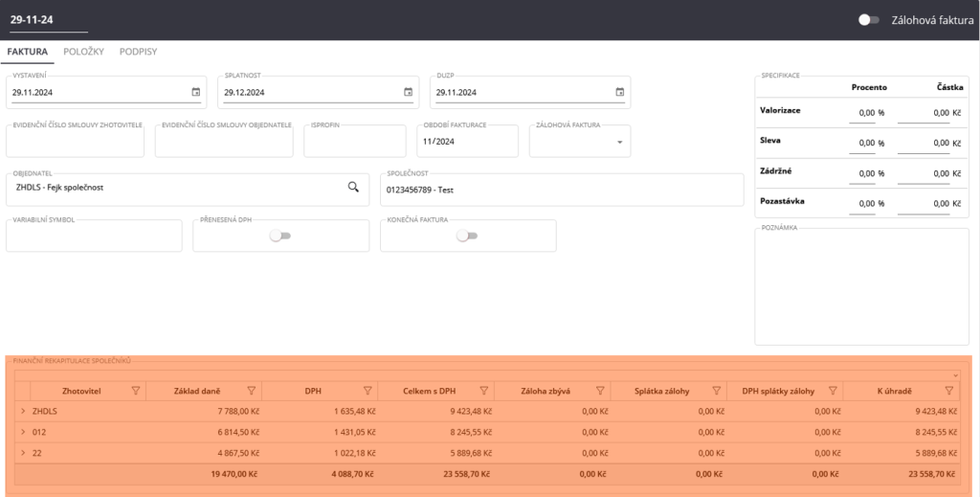Screen dimensions: 980x497
Task: Click the Objednatel search magnifier icon
Action: [x=353, y=188]
